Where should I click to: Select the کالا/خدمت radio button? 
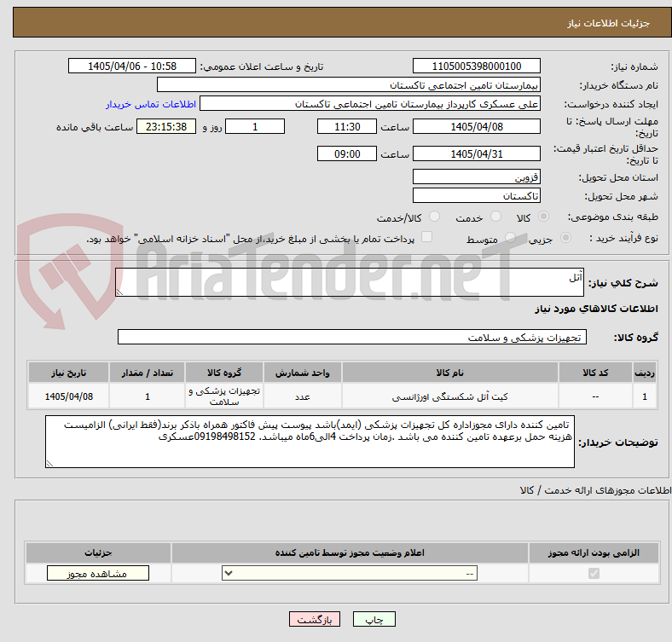435,217
